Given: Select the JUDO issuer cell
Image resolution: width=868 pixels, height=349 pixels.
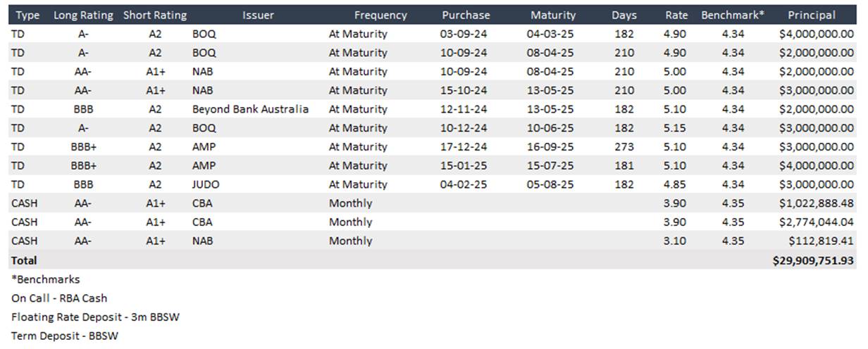Looking at the screenshot, I should (206, 184).
